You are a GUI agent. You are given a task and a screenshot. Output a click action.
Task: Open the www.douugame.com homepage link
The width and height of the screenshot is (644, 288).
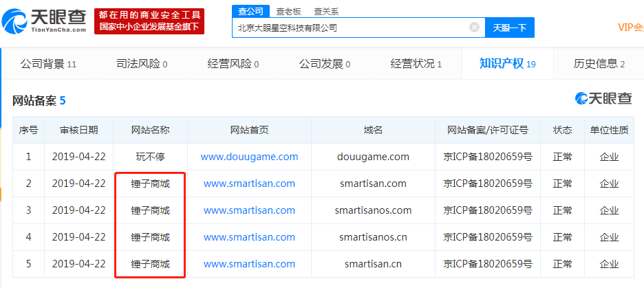click(x=249, y=157)
